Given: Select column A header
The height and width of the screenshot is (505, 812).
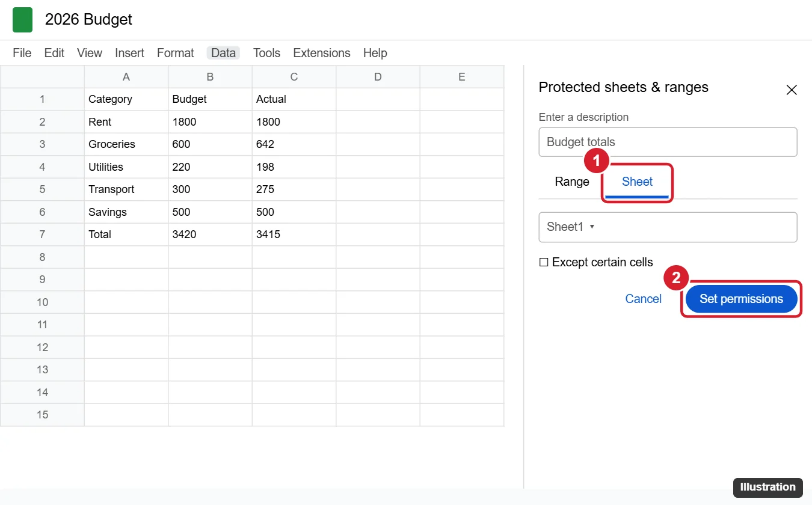Looking at the screenshot, I should [x=126, y=77].
